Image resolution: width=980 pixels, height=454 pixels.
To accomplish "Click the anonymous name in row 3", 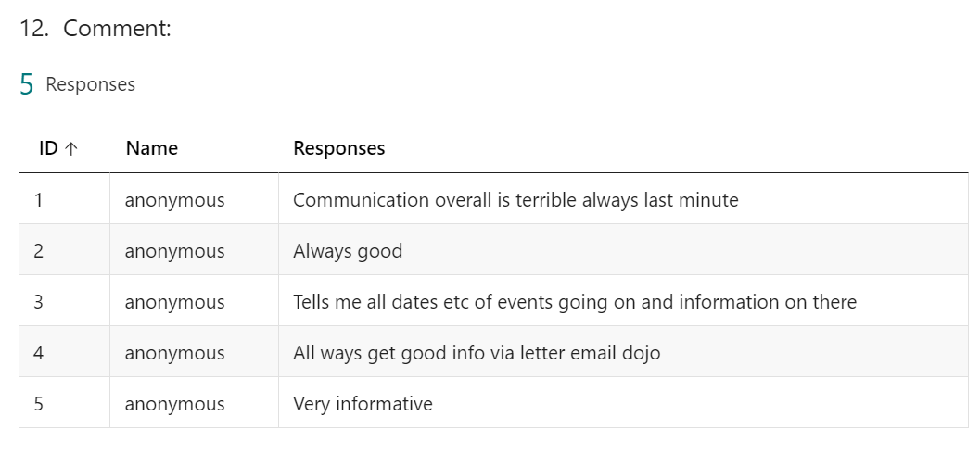I will pyautogui.click(x=175, y=302).
